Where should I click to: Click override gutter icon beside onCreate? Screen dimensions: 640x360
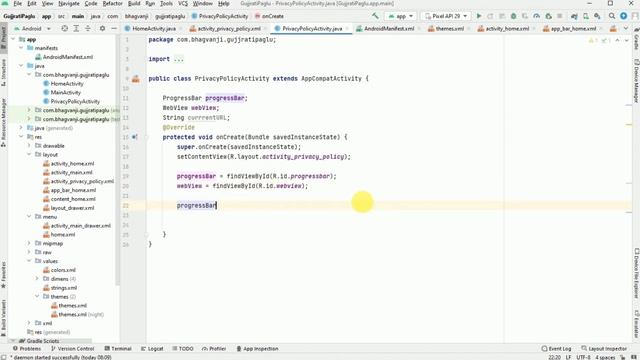click(134, 137)
